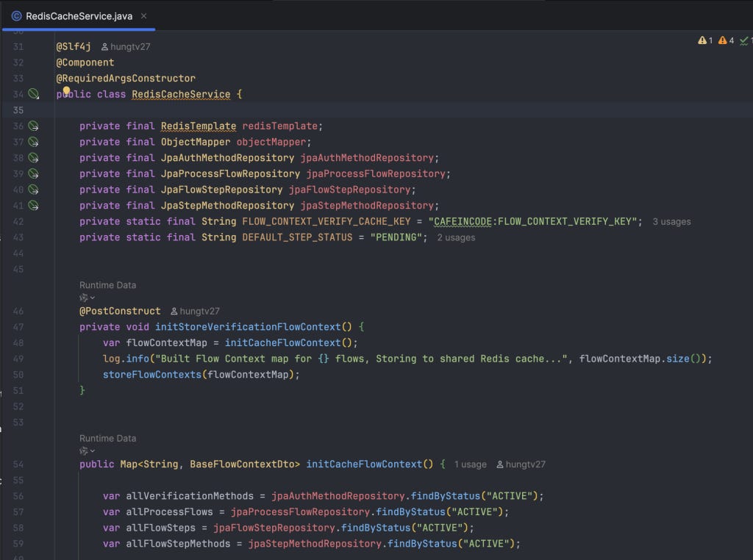The image size is (753, 560).
Task: Click the orange warning indicator showing 4
Action: tap(726, 40)
